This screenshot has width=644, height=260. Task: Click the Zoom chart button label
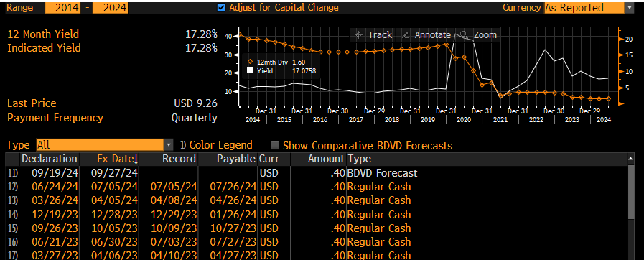click(485, 35)
